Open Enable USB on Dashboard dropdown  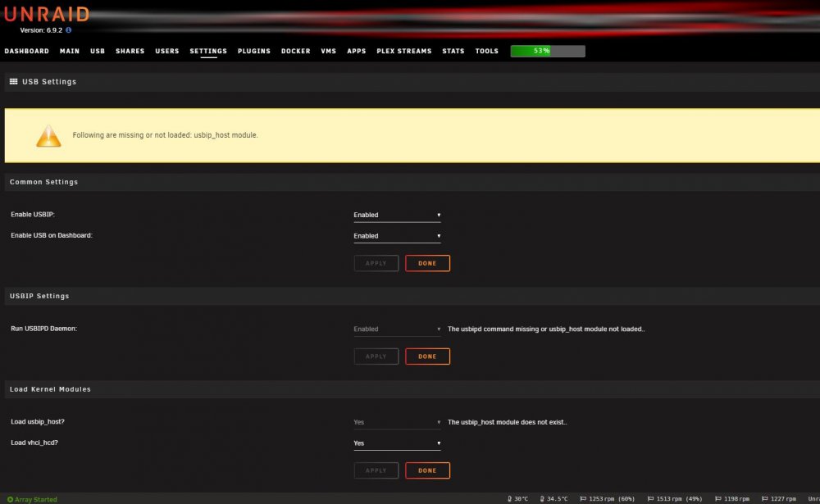(397, 236)
